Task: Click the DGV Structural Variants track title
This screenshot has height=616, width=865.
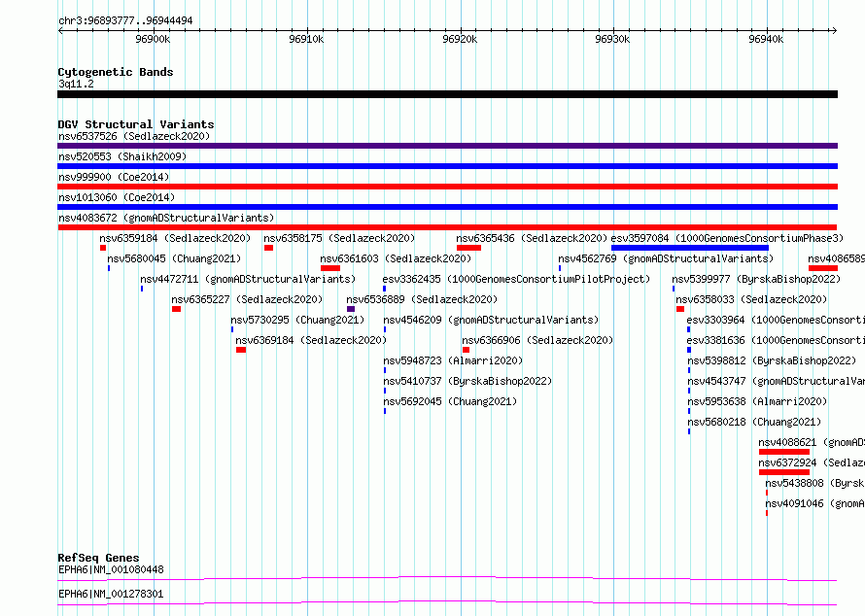Action: click(136, 124)
